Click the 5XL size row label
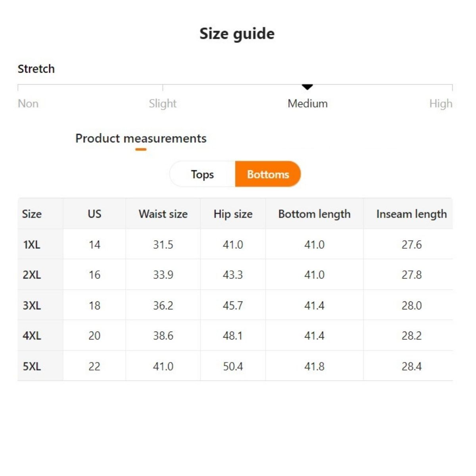476x476 pixels. [x=32, y=366]
